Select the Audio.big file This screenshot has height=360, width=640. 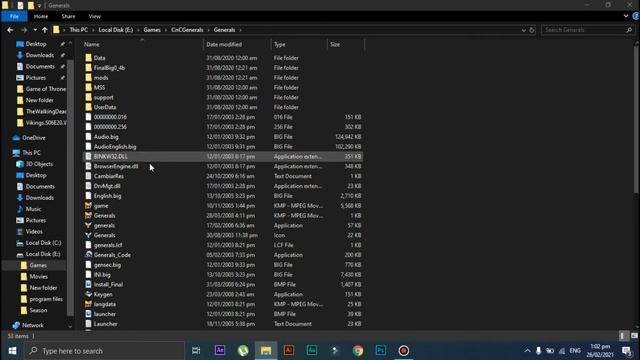(x=106, y=137)
